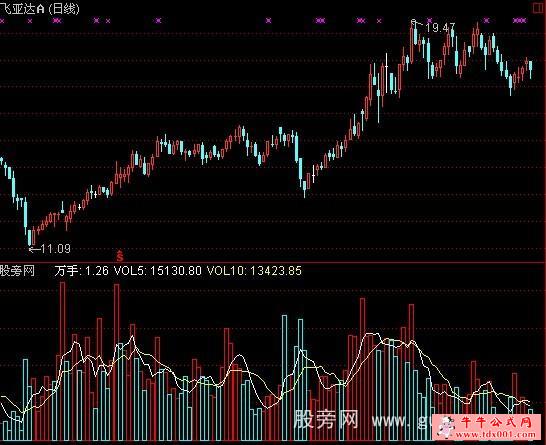Select the VOL10: 13423.85 indicator value
The image size is (546, 445).
(x=254, y=271)
